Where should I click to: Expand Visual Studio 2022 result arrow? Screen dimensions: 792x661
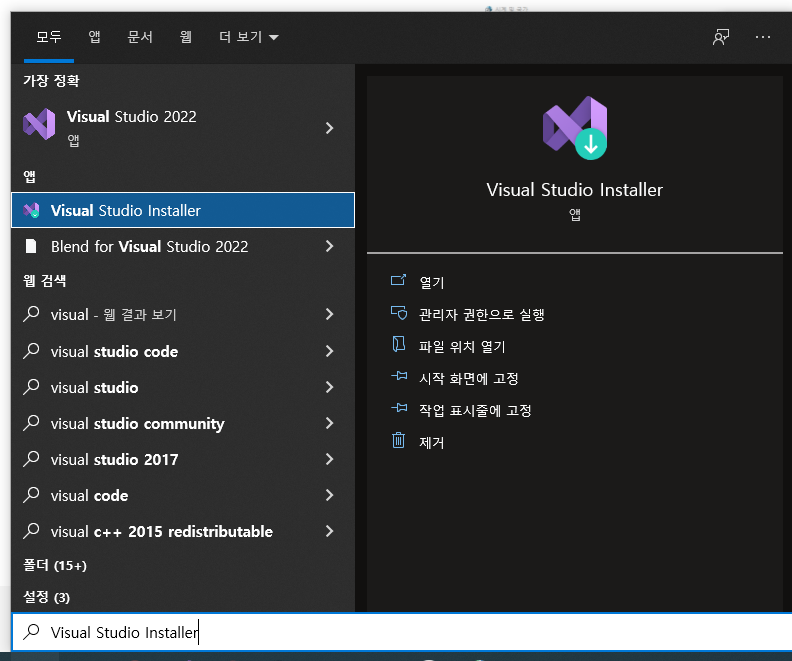point(329,128)
